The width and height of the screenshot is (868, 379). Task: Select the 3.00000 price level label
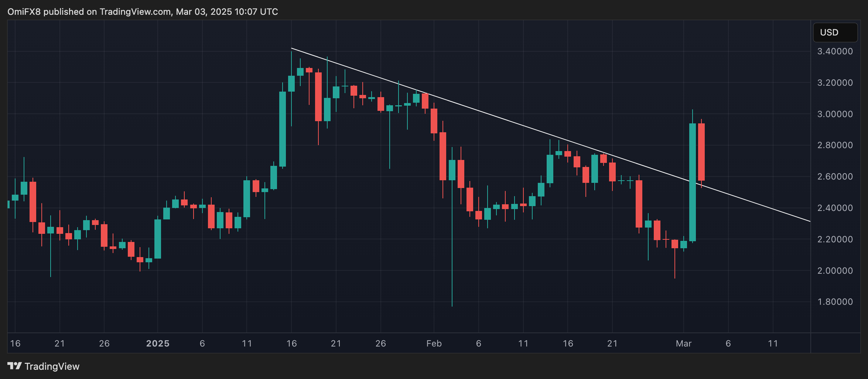coord(835,114)
